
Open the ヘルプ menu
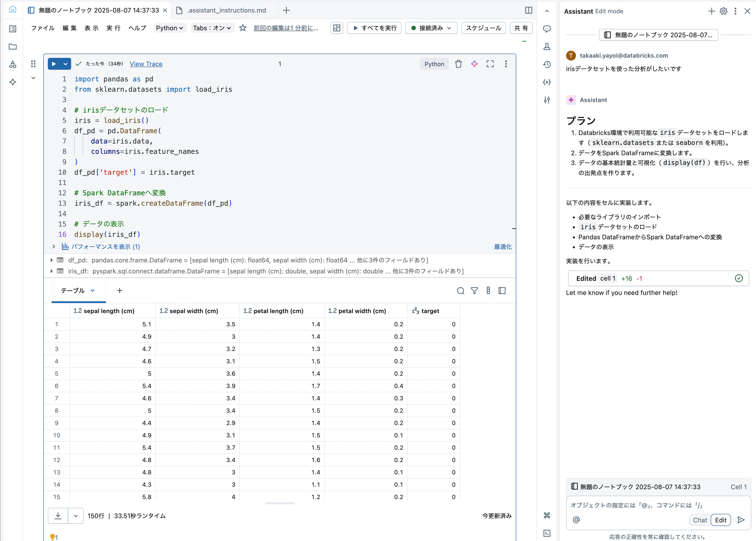(x=137, y=28)
